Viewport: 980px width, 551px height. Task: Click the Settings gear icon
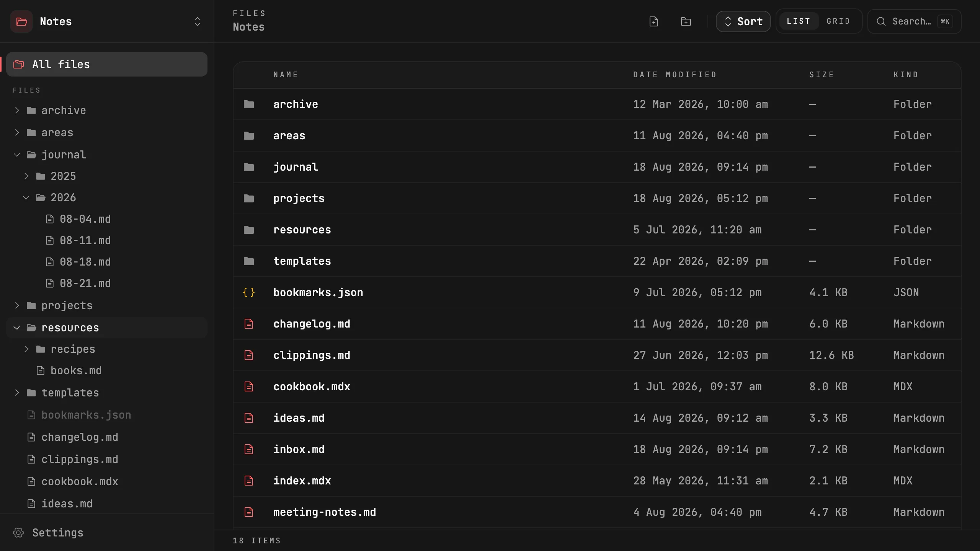(18, 533)
